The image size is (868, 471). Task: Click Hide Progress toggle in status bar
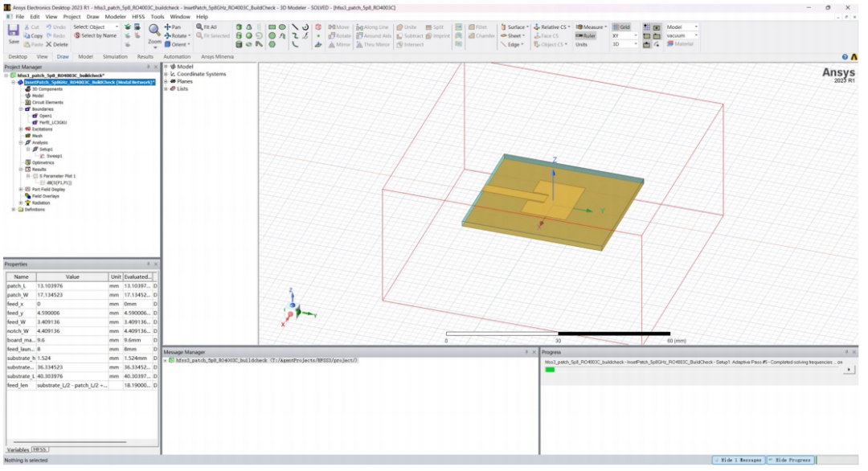pyautogui.click(x=789, y=460)
